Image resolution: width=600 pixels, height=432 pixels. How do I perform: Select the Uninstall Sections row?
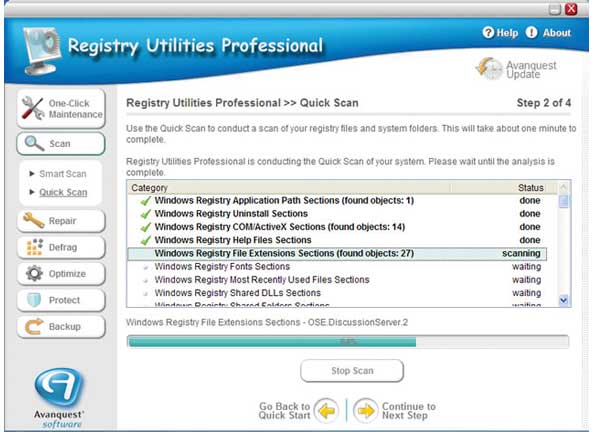[337, 214]
